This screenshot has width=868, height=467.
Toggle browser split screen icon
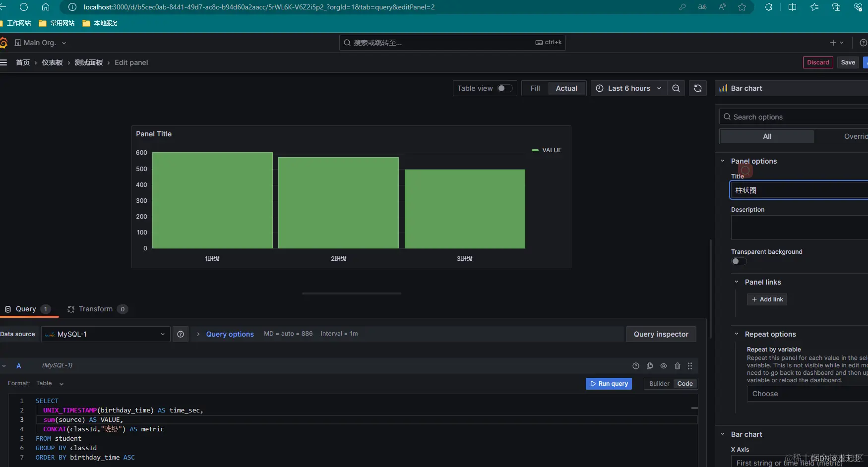(792, 7)
